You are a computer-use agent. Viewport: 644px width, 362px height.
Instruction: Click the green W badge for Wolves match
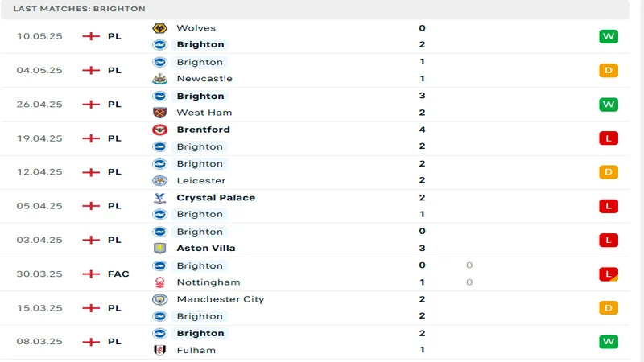tap(608, 36)
